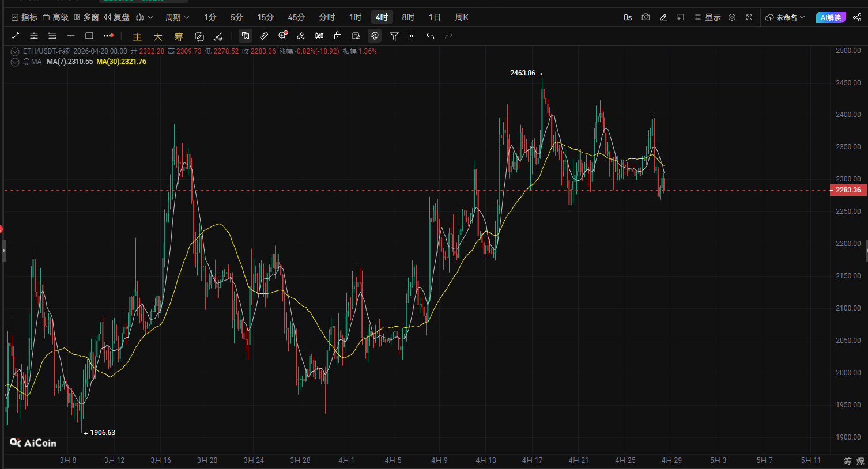Image resolution: width=868 pixels, height=469 pixels.
Task: Collapse the ETH/USDT永续 info row
Action: pos(15,51)
